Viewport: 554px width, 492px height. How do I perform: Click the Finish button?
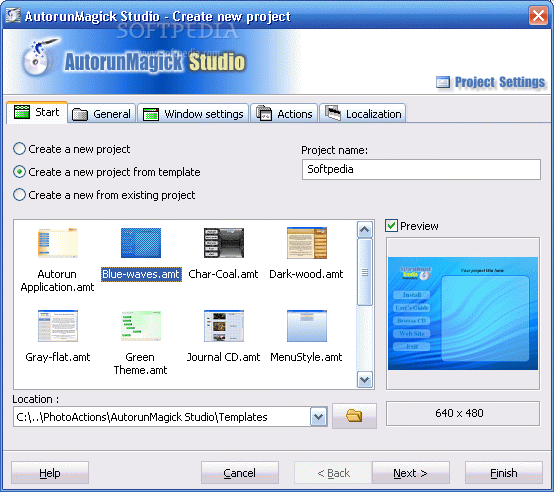point(504,473)
